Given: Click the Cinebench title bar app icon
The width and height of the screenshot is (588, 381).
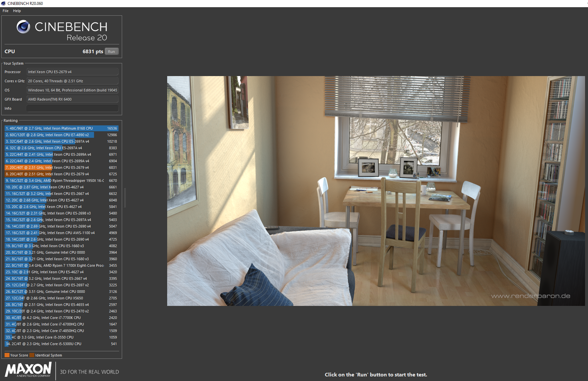Looking at the screenshot, I should pos(3,3).
